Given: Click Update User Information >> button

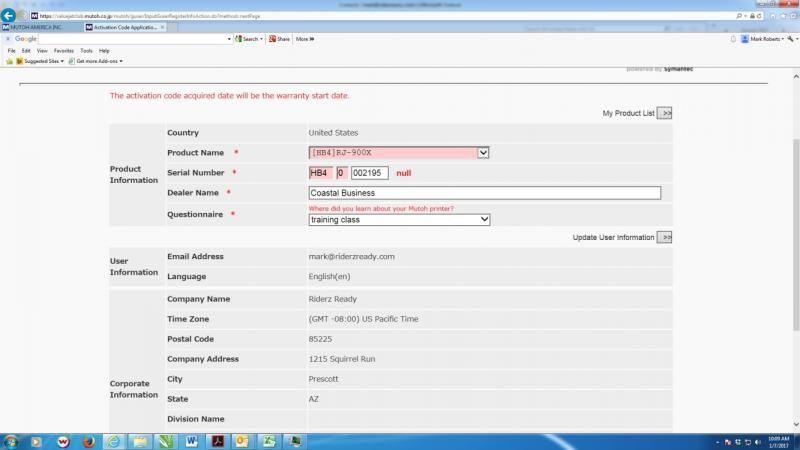Looking at the screenshot, I should pyautogui.click(x=664, y=237).
